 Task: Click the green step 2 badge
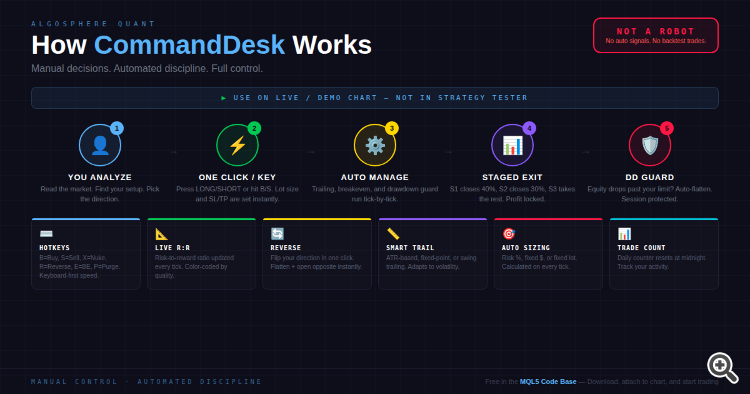[x=254, y=128]
